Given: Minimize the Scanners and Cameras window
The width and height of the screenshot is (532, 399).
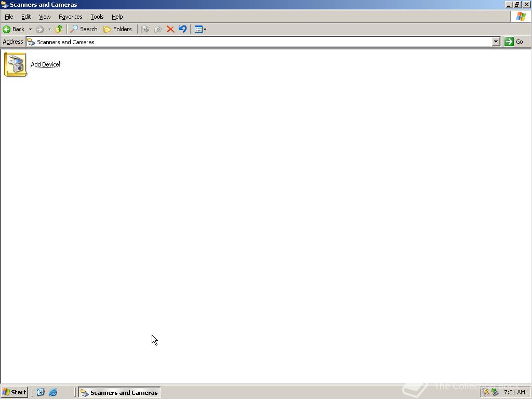Looking at the screenshot, I should click(508, 5).
